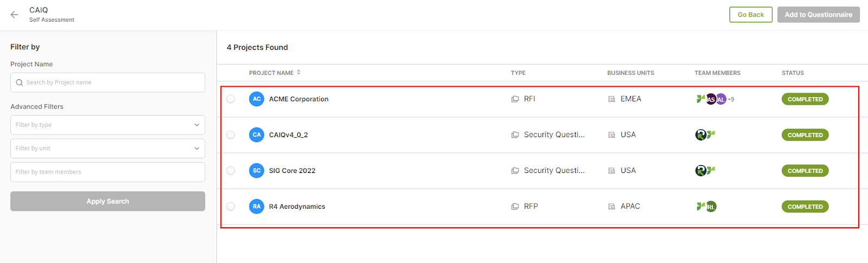
Task: Click the Apply Search button
Action: [x=107, y=201]
